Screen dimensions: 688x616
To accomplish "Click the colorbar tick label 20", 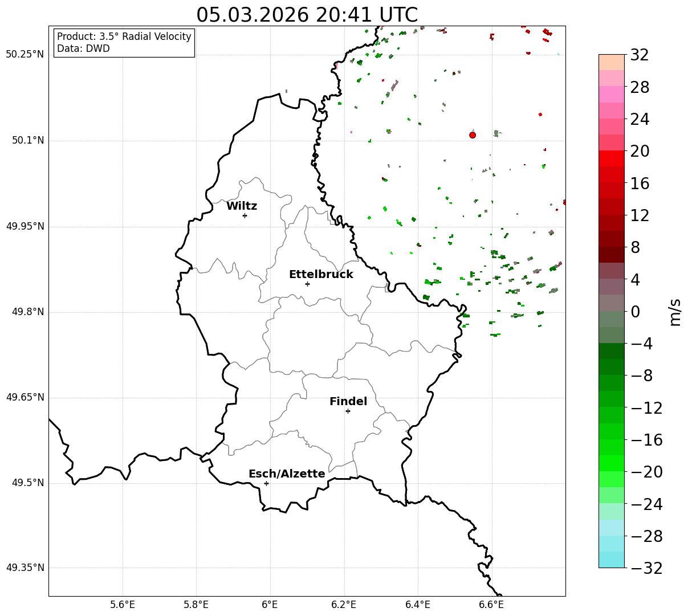I will [x=640, y=152].
